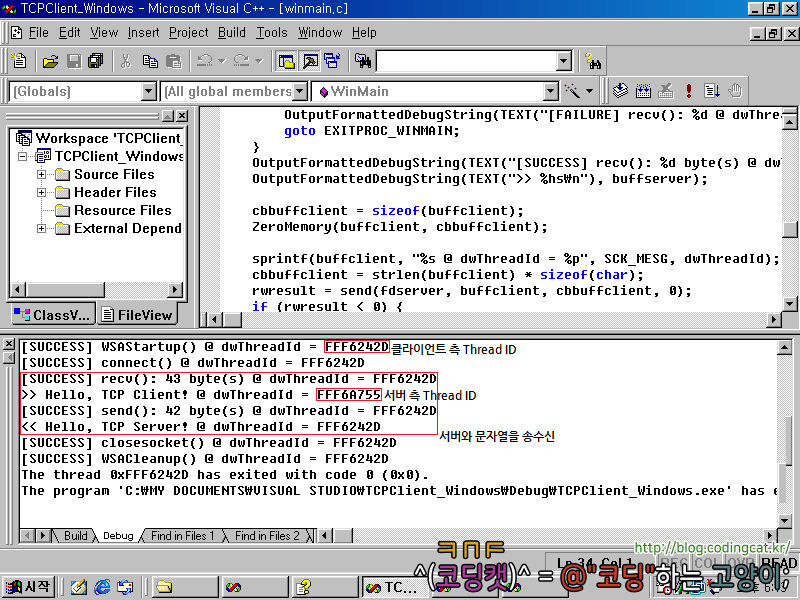The width and height of the screenshot is (800, 600).
Task: Click the Stop Build icon
Action: (666, 89)
